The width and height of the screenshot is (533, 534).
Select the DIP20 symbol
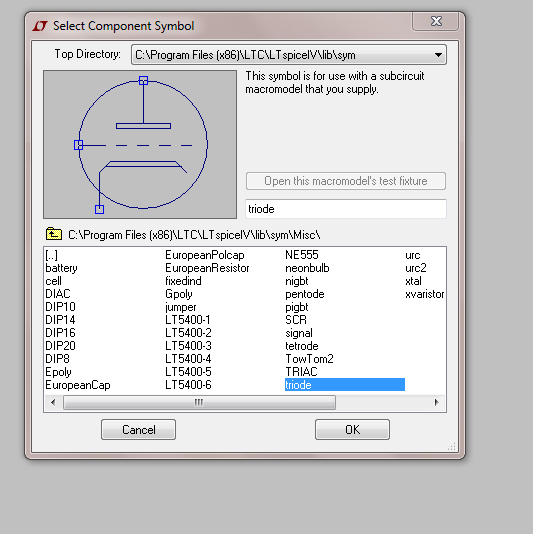point(60,346)
